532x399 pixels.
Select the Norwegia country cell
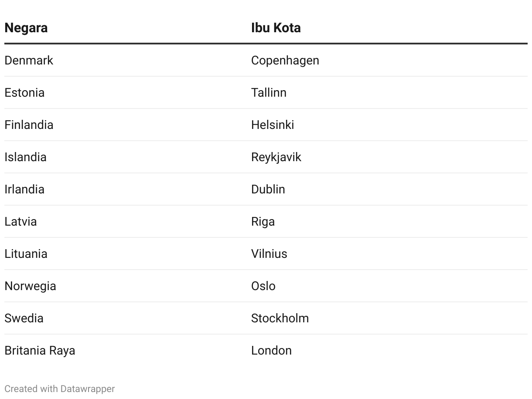coord(30,286)
